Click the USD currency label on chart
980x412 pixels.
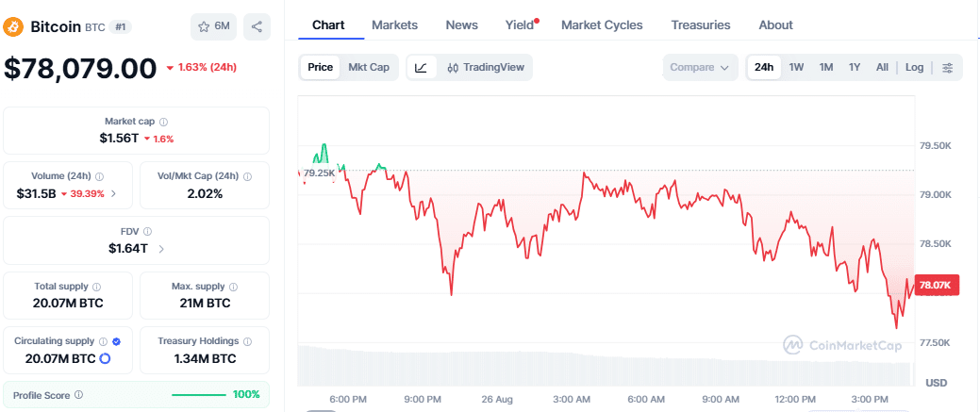tap(937, 383)
